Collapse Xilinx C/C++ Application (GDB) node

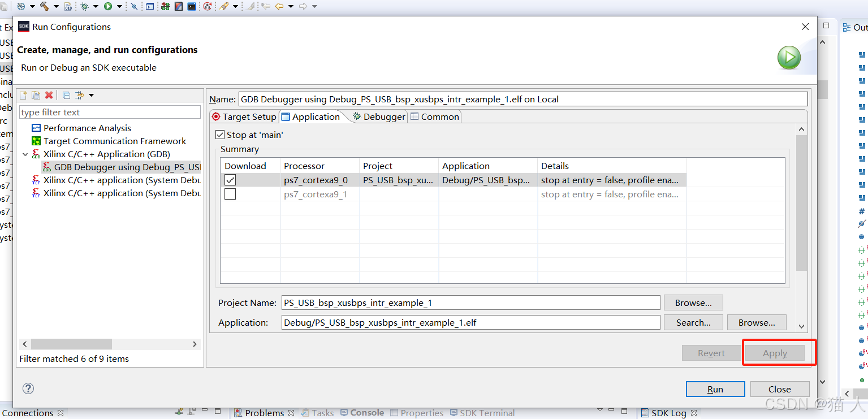tap(24, 154)
